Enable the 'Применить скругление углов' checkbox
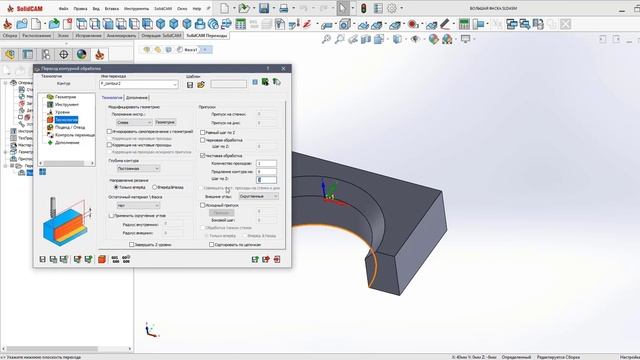 [111, 215]
